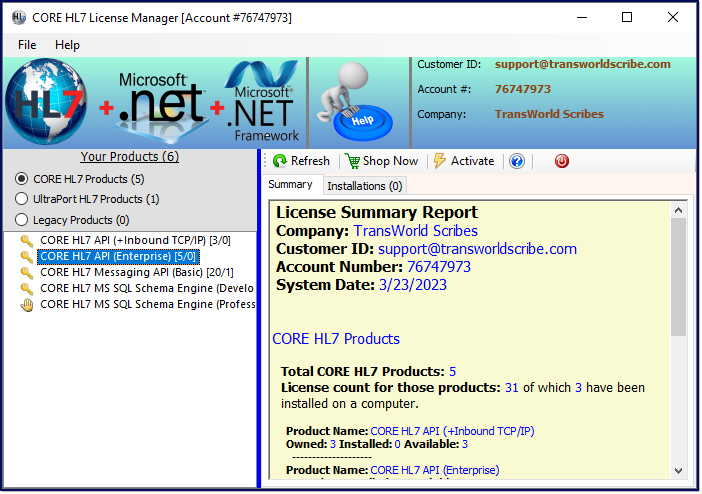Open the Help menu
The height and width of the screenshot is (494, 702).
(67, 45)
